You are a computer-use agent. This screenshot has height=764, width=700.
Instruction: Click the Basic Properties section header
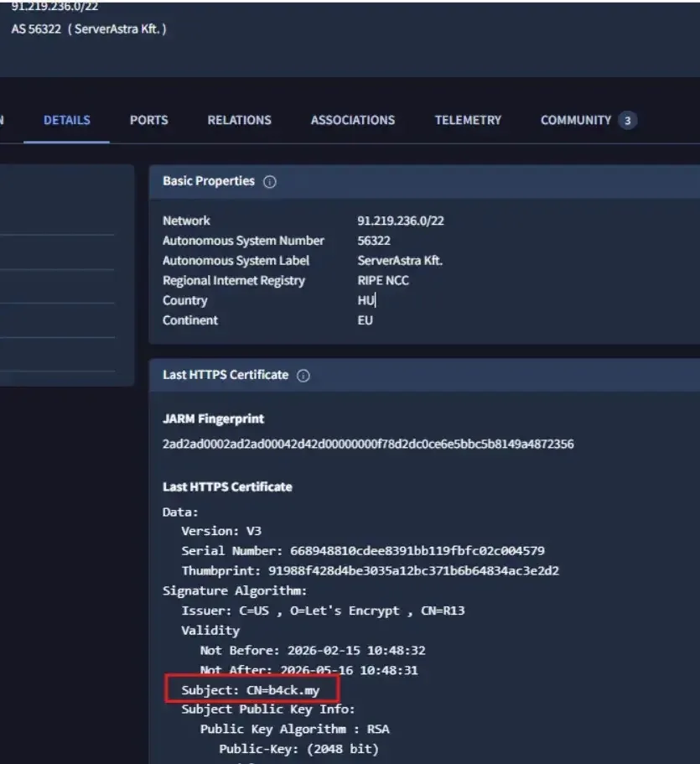[x=209, y=181]
